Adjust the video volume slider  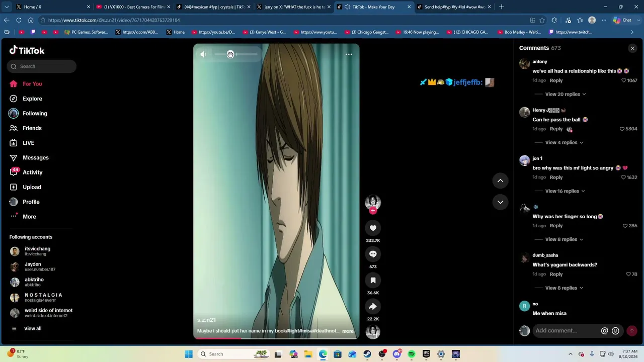point(236,54)
